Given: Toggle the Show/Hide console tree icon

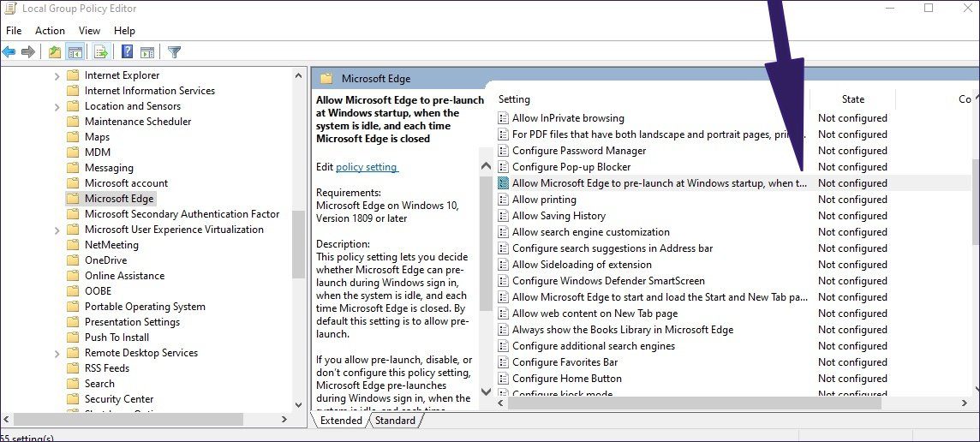Looking at the screenshot, I should coord(75,52).
